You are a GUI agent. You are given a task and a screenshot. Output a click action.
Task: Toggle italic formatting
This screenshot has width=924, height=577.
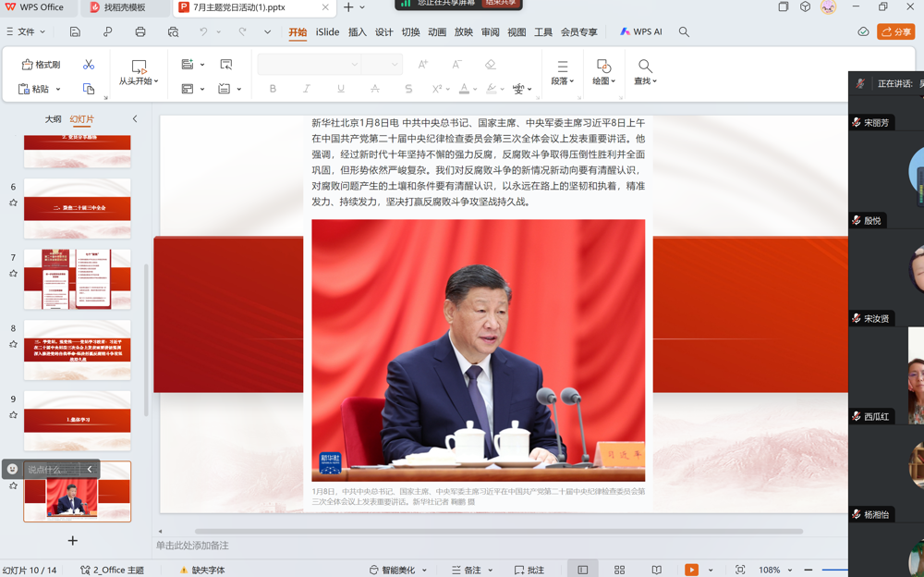(306, 88)
